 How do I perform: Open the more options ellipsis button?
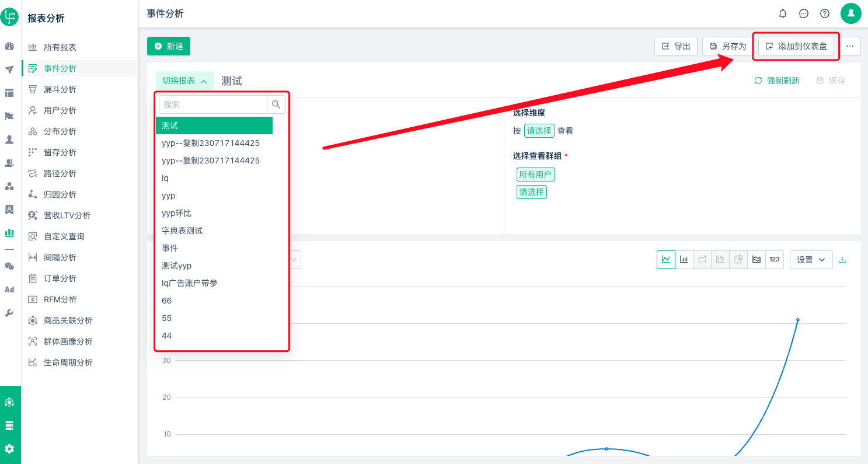[x=850, y=46]
